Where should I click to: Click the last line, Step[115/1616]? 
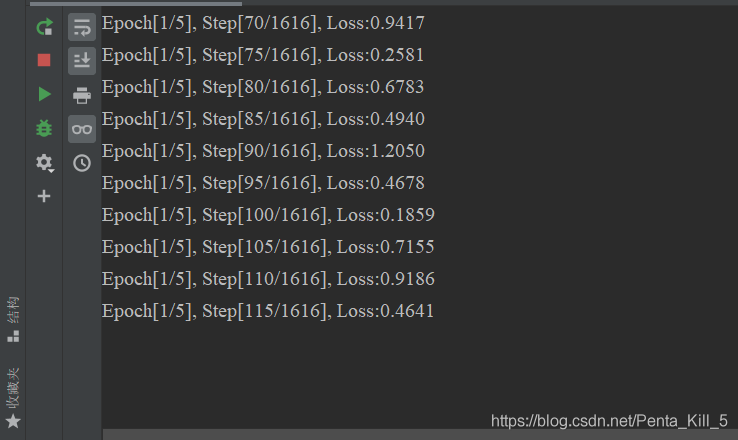[x=268, y=311]
